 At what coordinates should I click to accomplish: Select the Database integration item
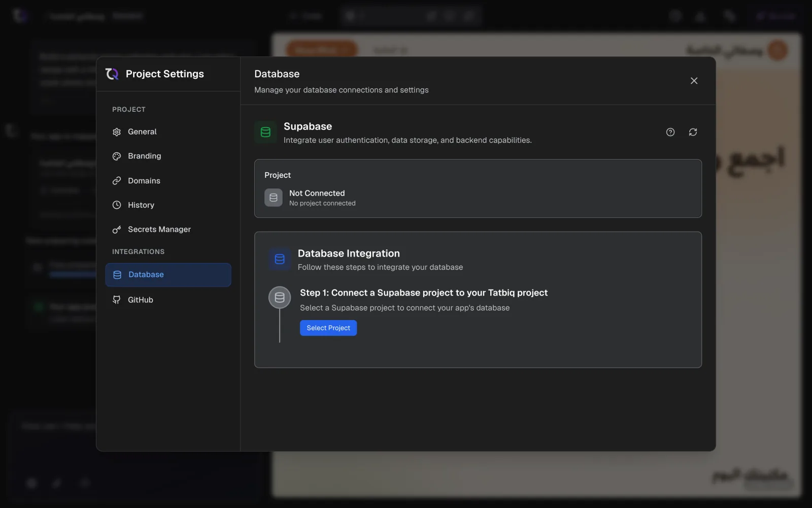[168, 275]
